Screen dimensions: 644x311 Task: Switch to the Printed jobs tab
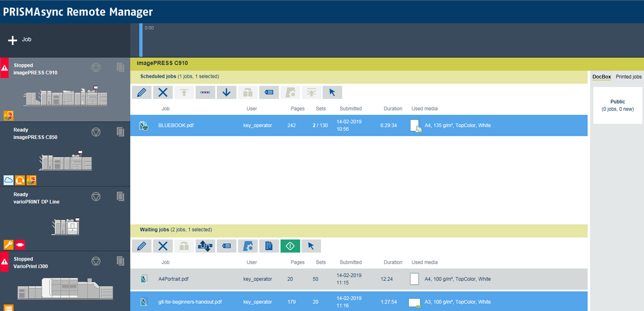point(629,77)
